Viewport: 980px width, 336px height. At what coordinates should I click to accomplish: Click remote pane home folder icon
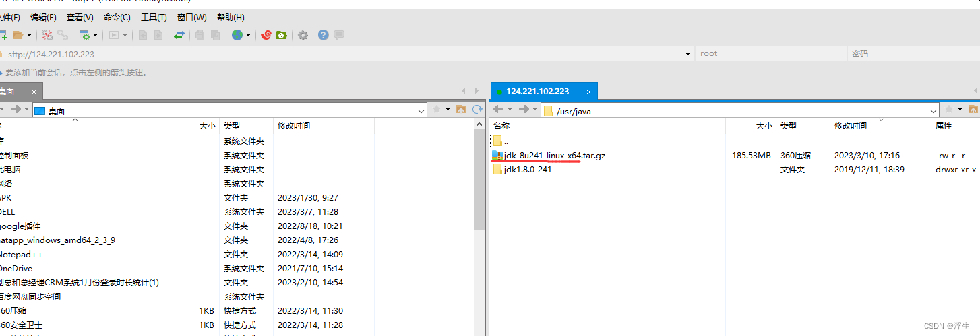pos(973,109)
